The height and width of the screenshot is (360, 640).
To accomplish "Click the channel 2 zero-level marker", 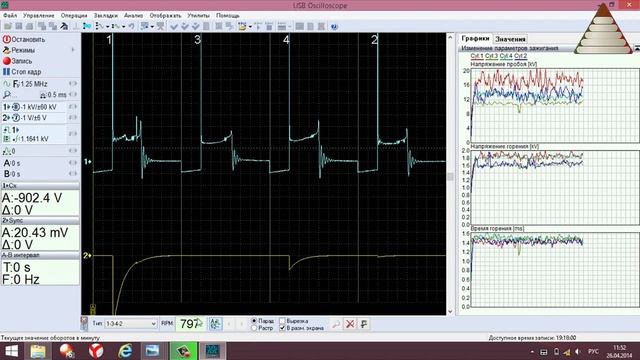I will point(87,256).
